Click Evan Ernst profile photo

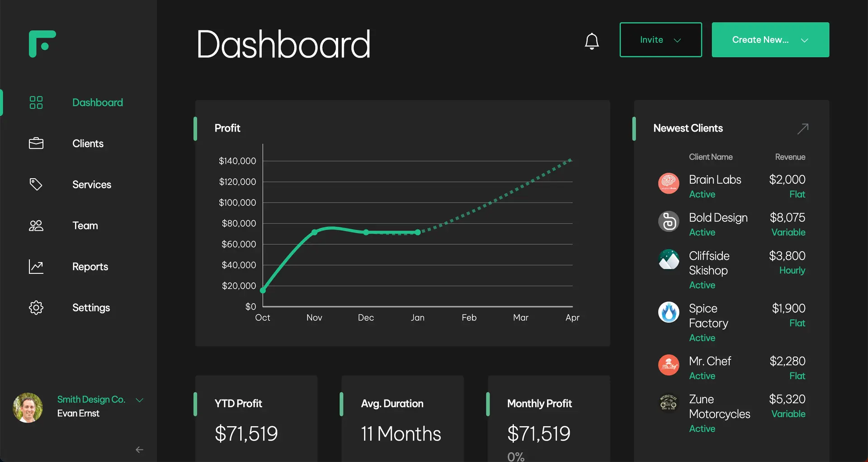coord(28,408)
